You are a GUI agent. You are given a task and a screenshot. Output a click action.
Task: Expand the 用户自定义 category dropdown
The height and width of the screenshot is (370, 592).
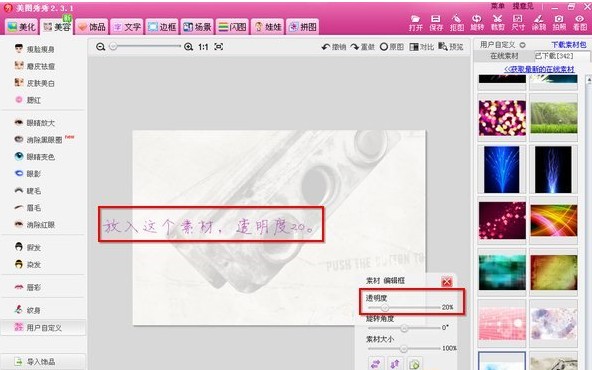[x=523, y=45]
